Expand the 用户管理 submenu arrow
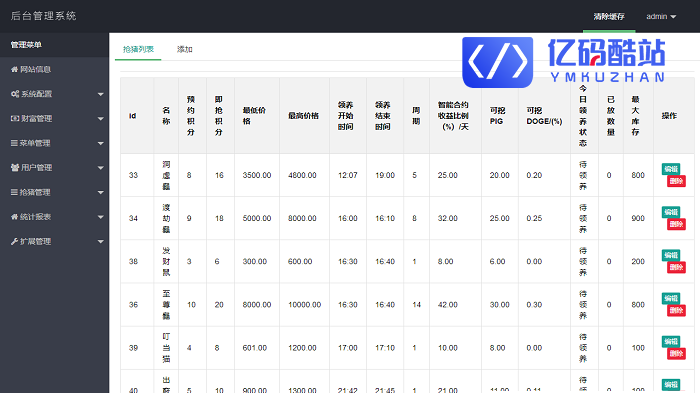700x393 pixels. click(100, 168)
